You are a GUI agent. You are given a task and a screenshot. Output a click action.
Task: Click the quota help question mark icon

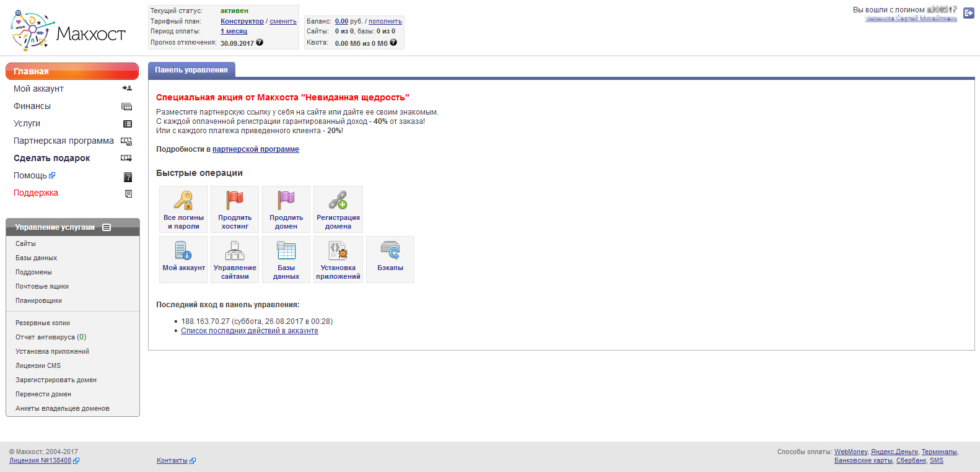click(393, 43)
